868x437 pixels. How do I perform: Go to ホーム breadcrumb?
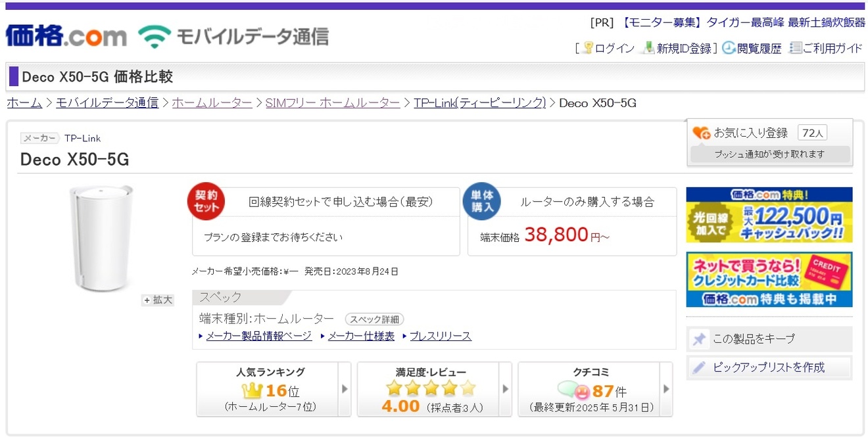point(24,103)
